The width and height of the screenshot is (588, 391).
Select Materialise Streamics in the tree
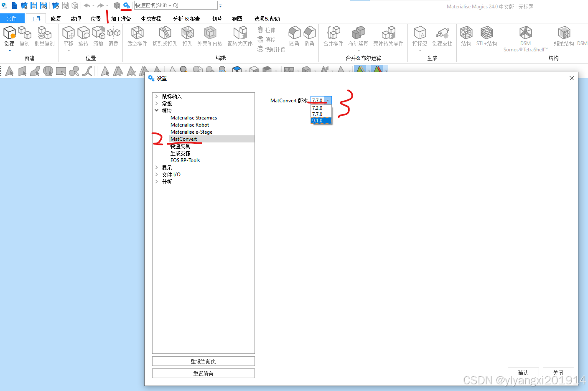pyautogui.click(x=193, y=118)
